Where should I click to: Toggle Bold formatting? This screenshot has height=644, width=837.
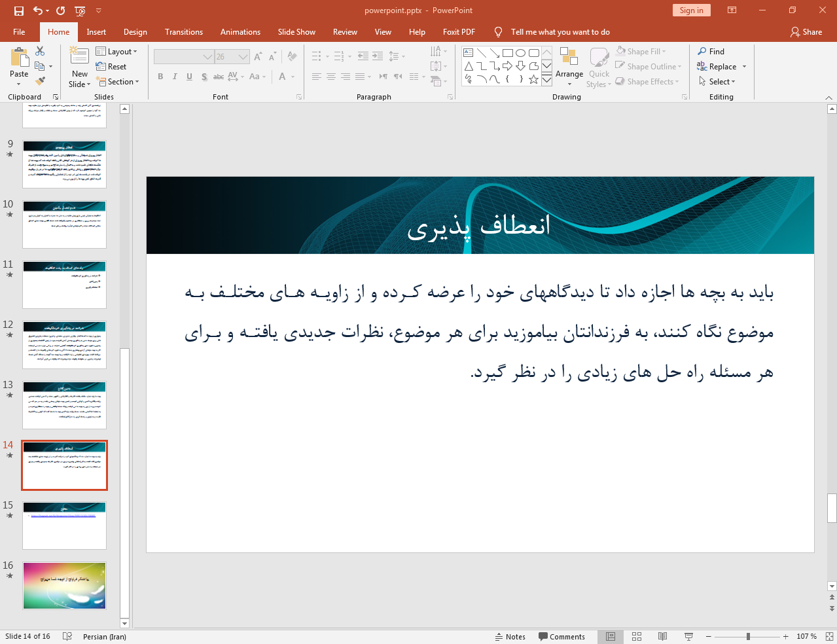tap(160, 77)
